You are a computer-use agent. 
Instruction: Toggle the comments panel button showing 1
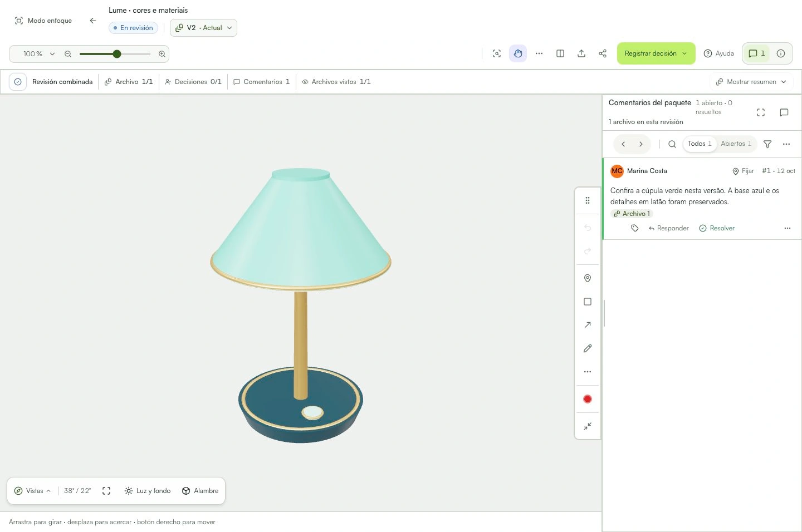756,53
